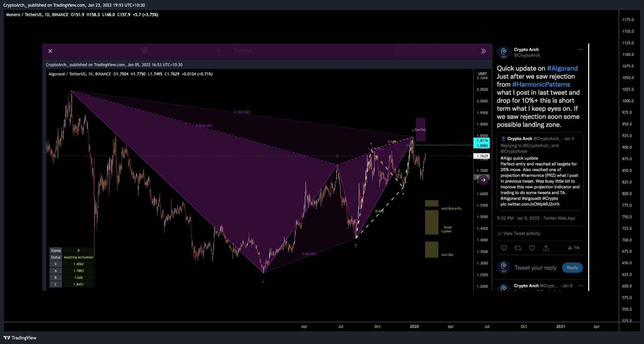This screenshot has height=344, width=644.
Task: Click the dimmed Twitter bird logo
Action: 144,51
